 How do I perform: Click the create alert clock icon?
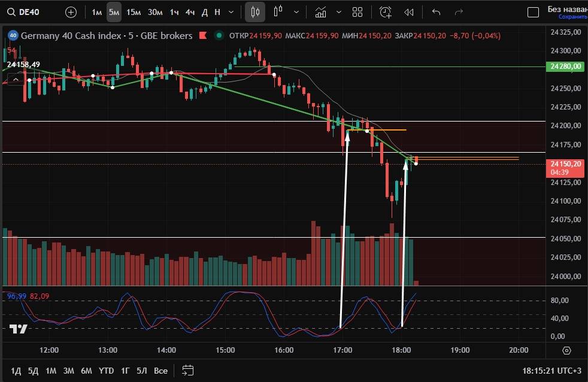tap(385, 12)
